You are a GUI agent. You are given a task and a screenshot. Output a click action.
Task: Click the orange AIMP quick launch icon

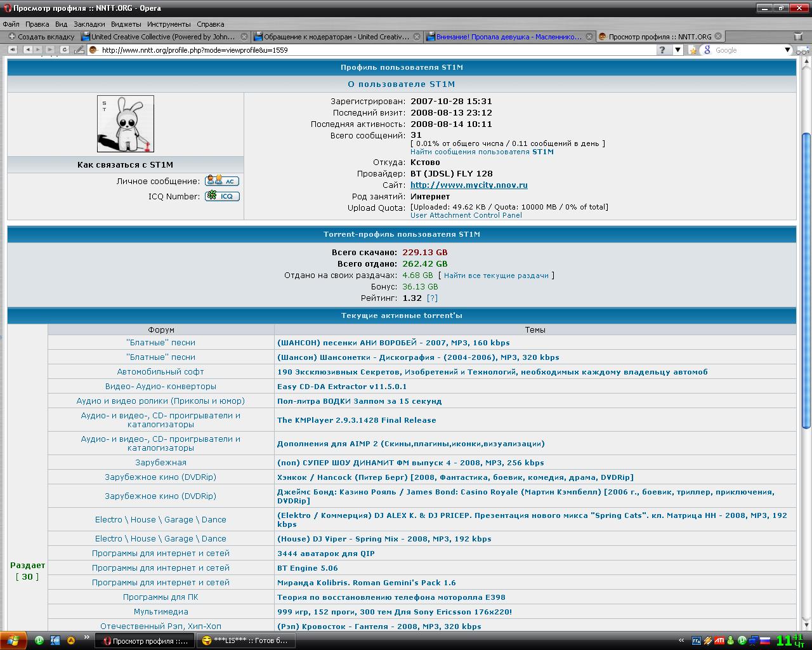pos(71,640)
